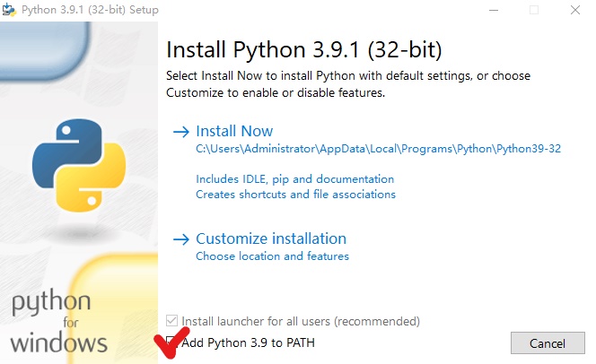
Task: Click the Install Now option
Action: click(234, 131)
